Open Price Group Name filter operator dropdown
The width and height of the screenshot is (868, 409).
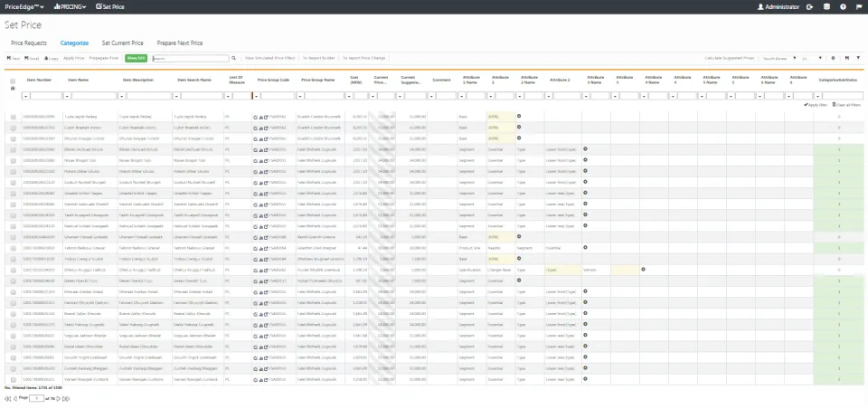coord(300,96)
